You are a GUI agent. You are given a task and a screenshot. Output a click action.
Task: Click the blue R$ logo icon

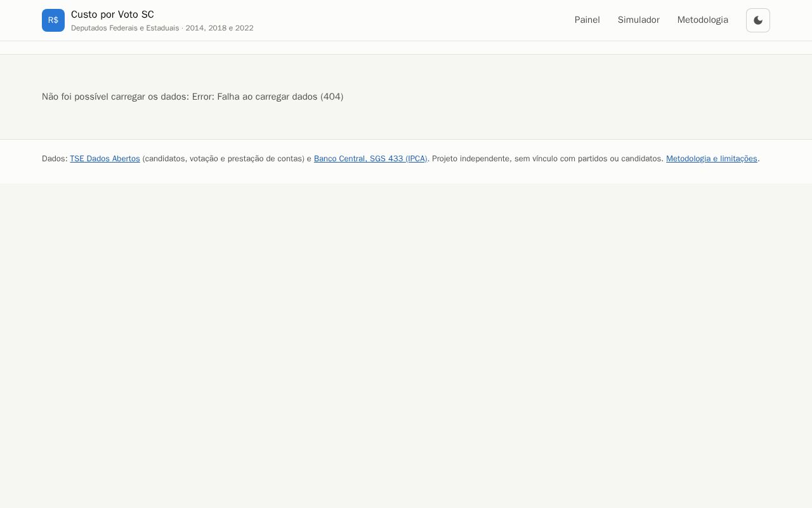point(53,20)
